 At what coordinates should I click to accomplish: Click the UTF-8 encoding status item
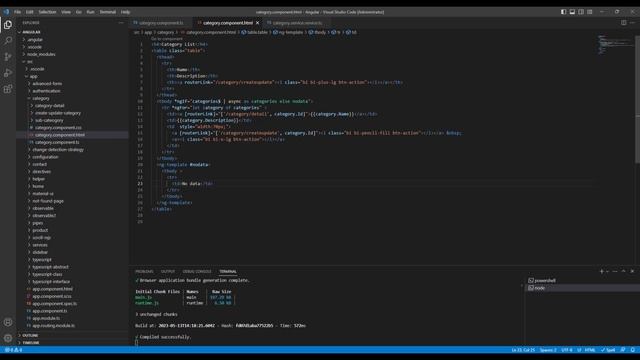pyautogui.click(x=567, y=350)
